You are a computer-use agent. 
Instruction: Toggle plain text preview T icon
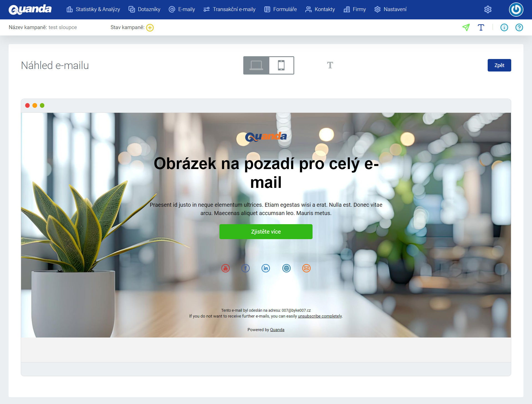click(x=330, y=65)
